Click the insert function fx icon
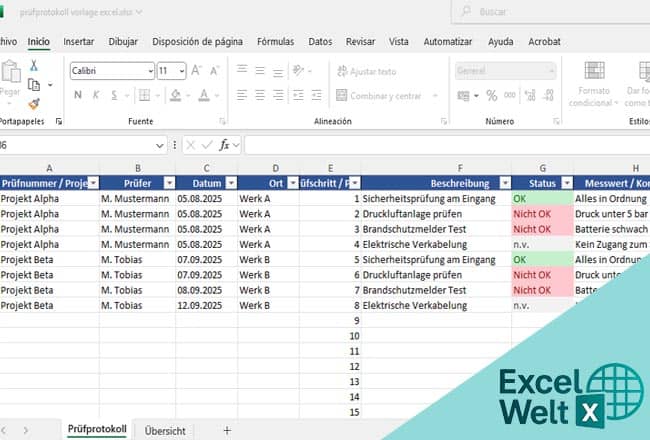This screenshot has height=440, width=650. (x=225, y=145)
